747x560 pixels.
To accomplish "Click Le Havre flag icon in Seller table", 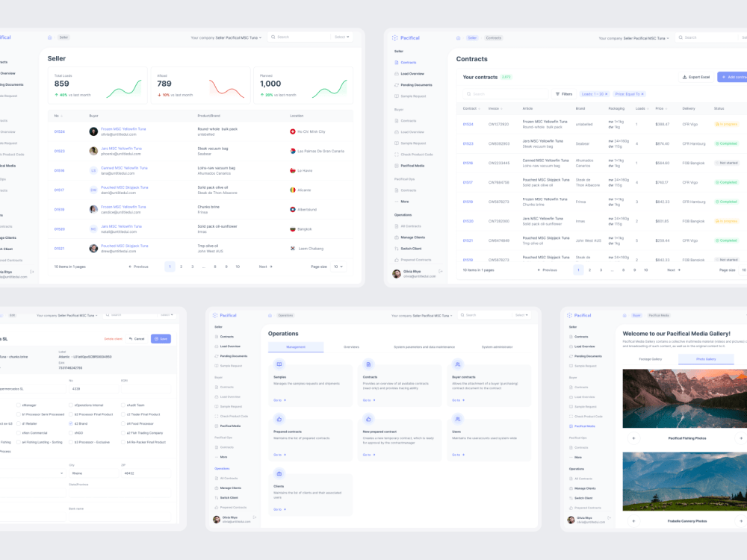I will click(x=293, y=170).
